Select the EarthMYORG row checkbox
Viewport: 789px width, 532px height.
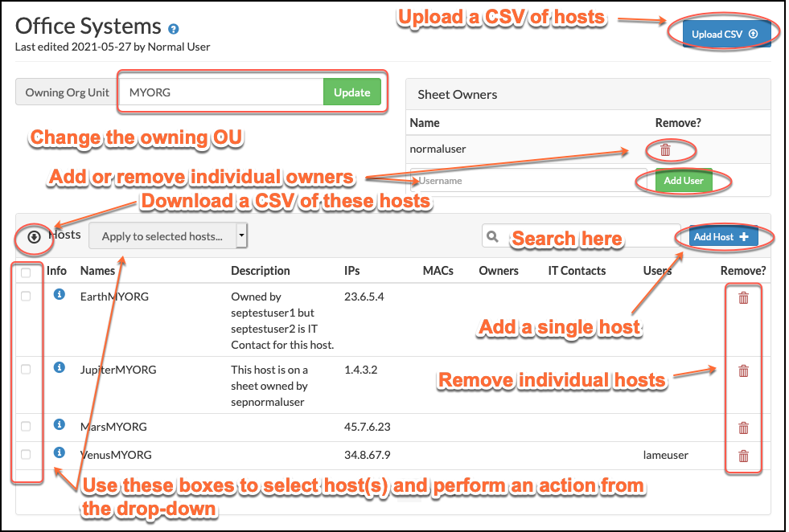(x=26, y=297)
